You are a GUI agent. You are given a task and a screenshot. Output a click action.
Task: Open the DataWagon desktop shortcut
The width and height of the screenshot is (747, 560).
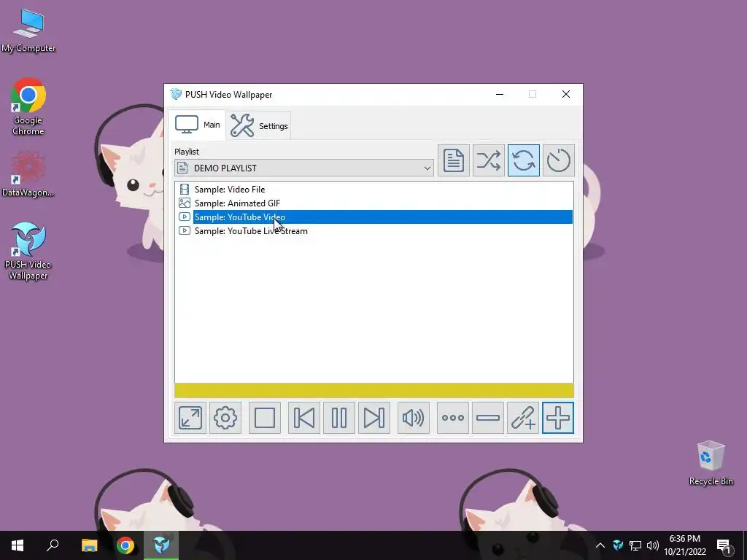pos(28,174)
